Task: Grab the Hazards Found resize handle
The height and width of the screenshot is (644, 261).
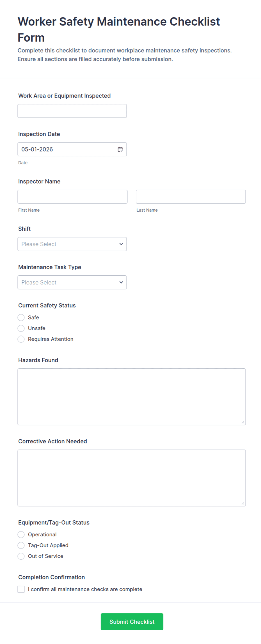Action: point(243,422)
